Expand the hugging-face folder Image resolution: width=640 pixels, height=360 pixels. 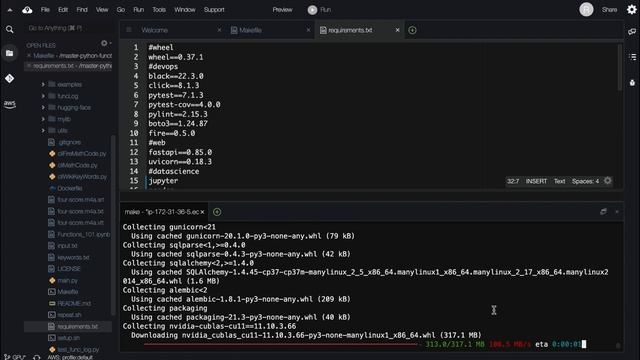pyautogui.click(x=43, y=107)
